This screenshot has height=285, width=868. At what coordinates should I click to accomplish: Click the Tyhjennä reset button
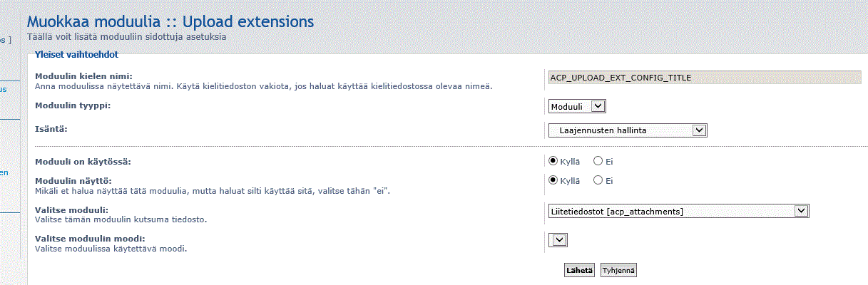tap(618, 271)
